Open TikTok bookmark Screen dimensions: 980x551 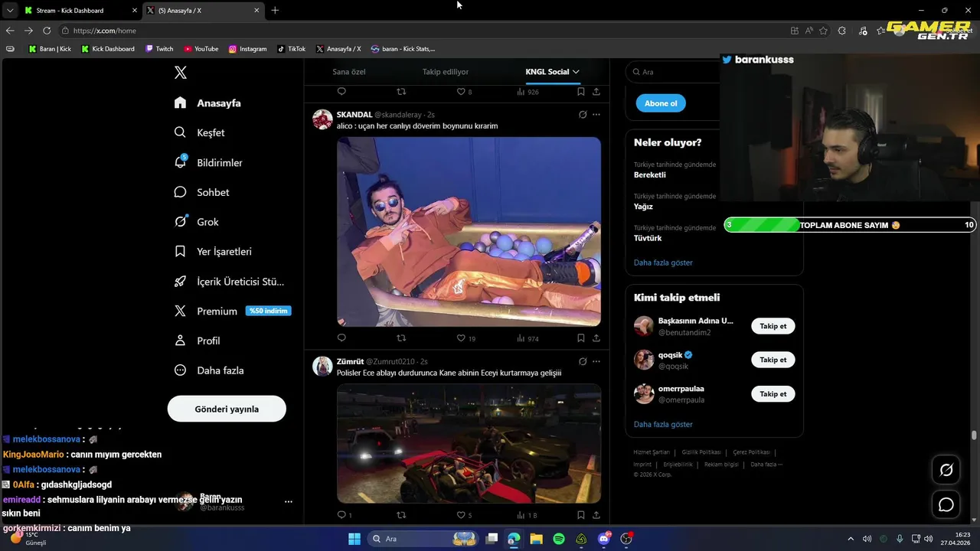(x=291, y=49)
